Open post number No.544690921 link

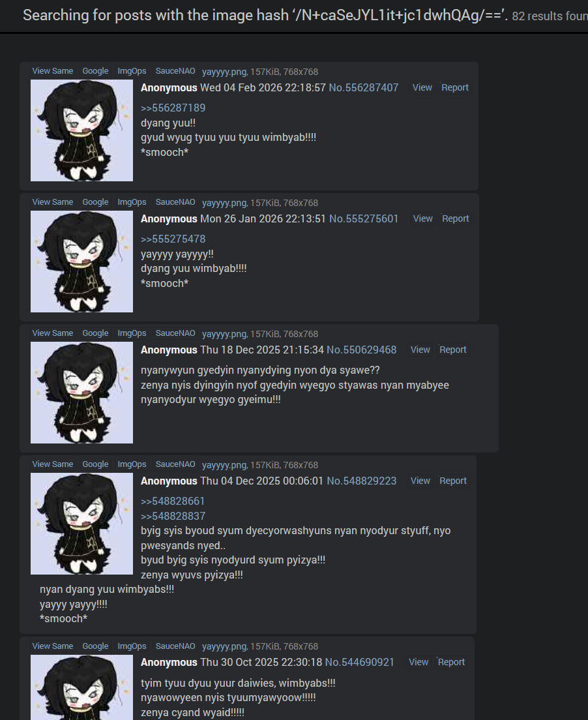pyautogui.click(x=359, y=662)
